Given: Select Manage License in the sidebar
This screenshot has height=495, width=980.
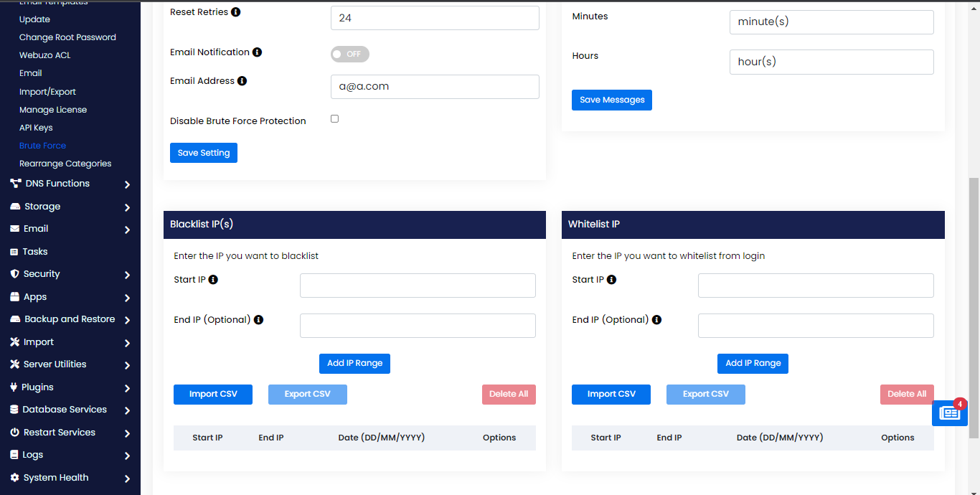Looking at the screenshot, I should (x=53, y=110).
